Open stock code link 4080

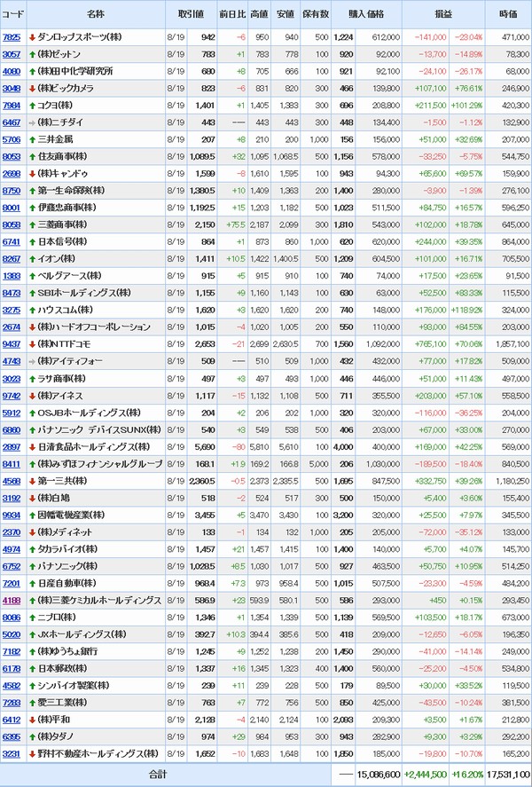(12, 71)
